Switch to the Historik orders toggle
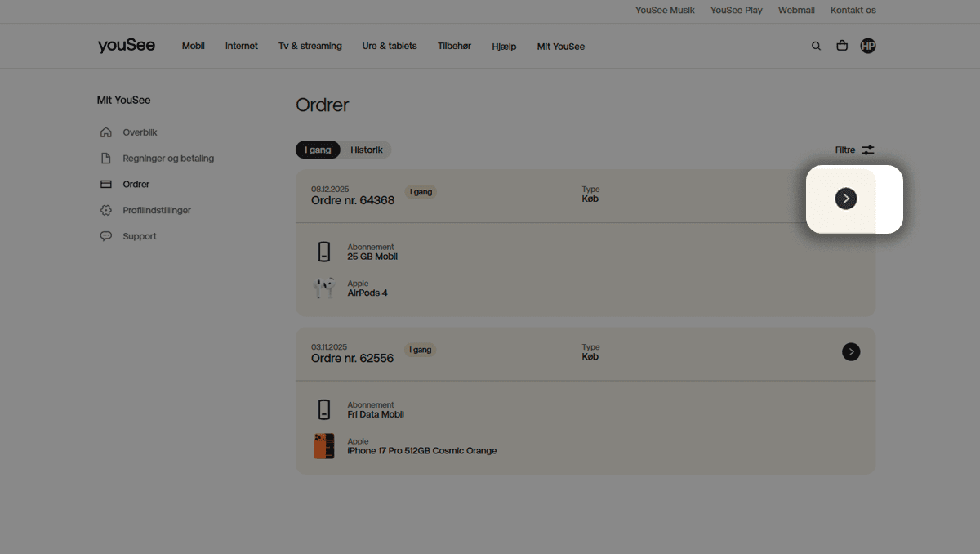Screen dimensions: 980x554 click(367, 150)
